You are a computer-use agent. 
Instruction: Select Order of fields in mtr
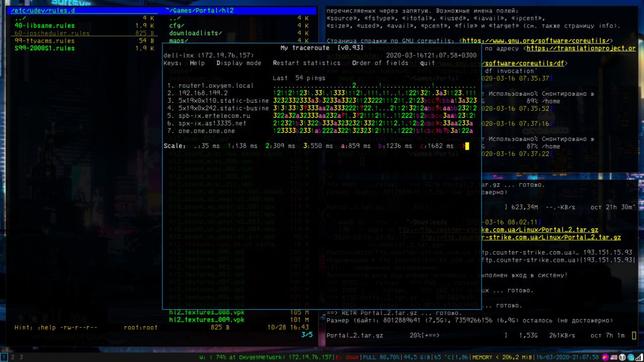coord(380,63)
